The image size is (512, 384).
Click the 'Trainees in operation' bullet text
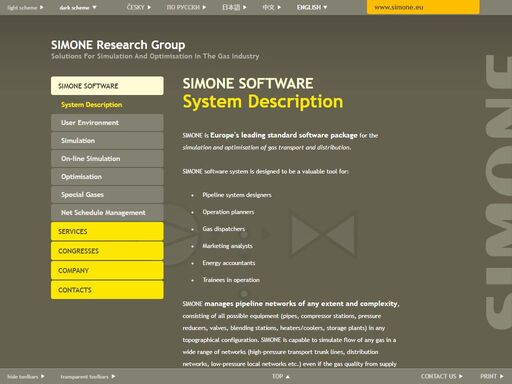(231, 280)
